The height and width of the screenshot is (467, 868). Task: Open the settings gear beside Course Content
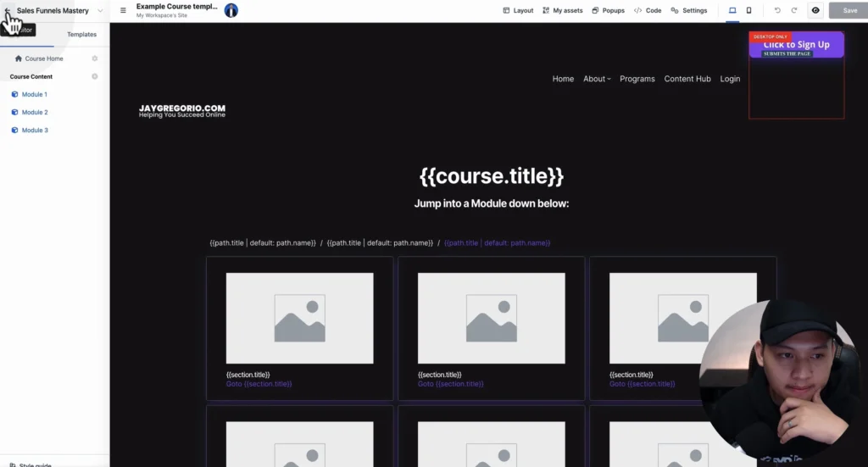pos(95,76)
